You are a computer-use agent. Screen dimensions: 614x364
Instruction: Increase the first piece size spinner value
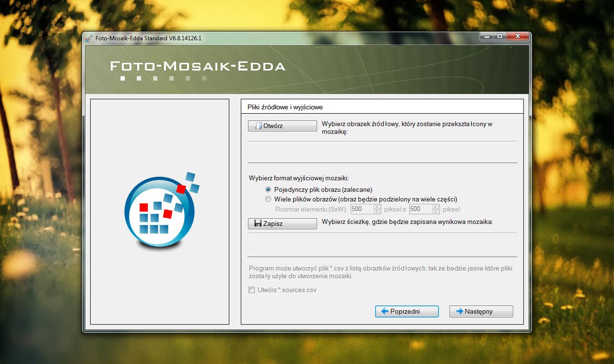377,207
